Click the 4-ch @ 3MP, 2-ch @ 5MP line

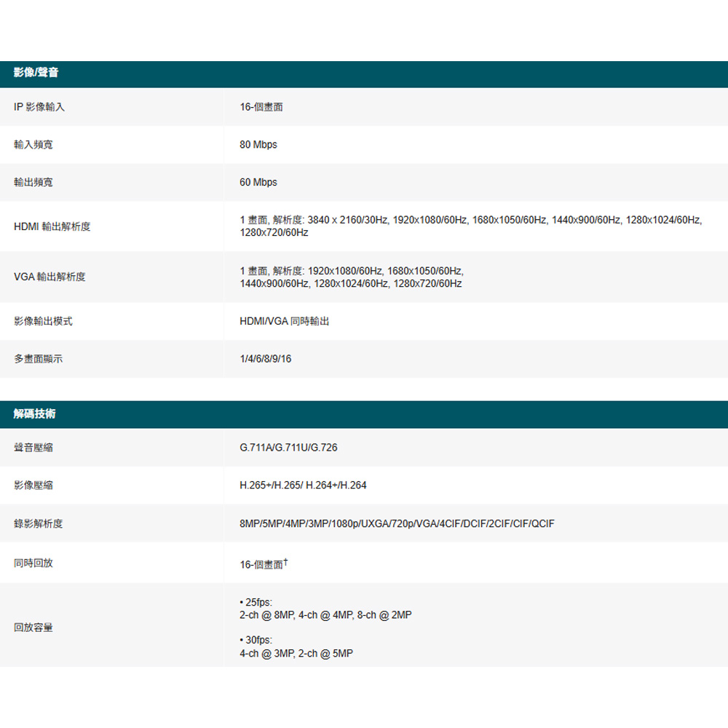pos(296,654)
